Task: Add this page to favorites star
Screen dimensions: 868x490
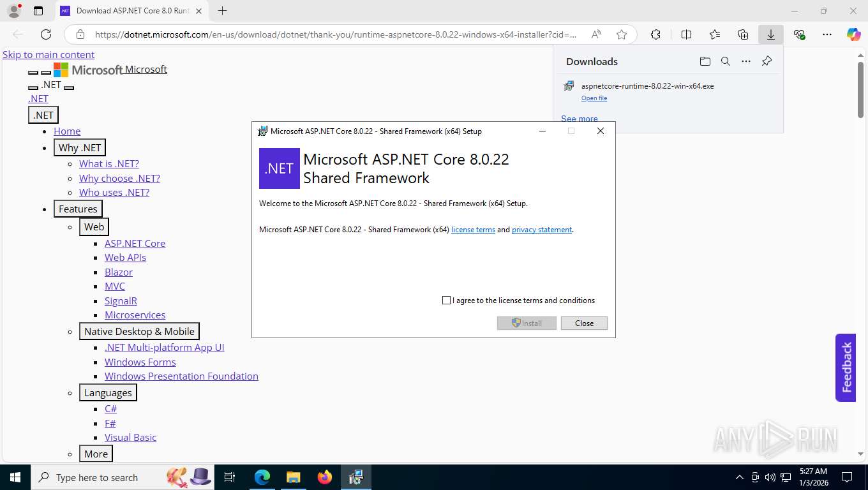Action: pyautogui.click(x=622, y=34)
